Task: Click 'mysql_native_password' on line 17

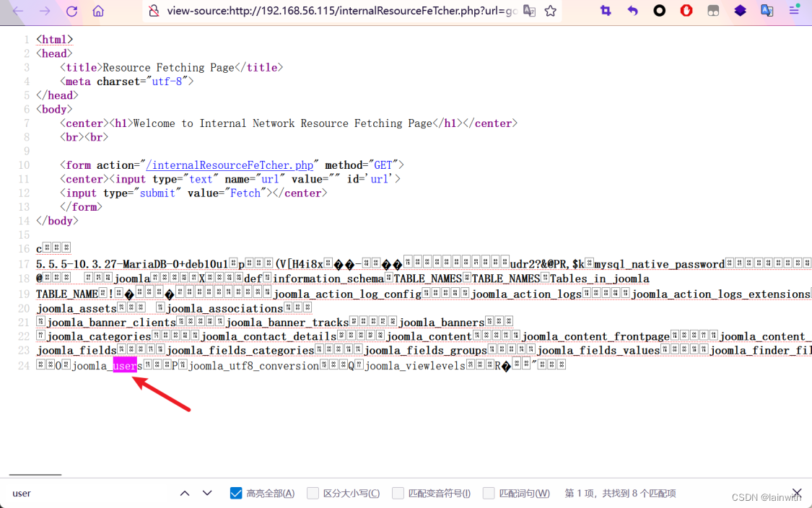Action: point(659,265)
